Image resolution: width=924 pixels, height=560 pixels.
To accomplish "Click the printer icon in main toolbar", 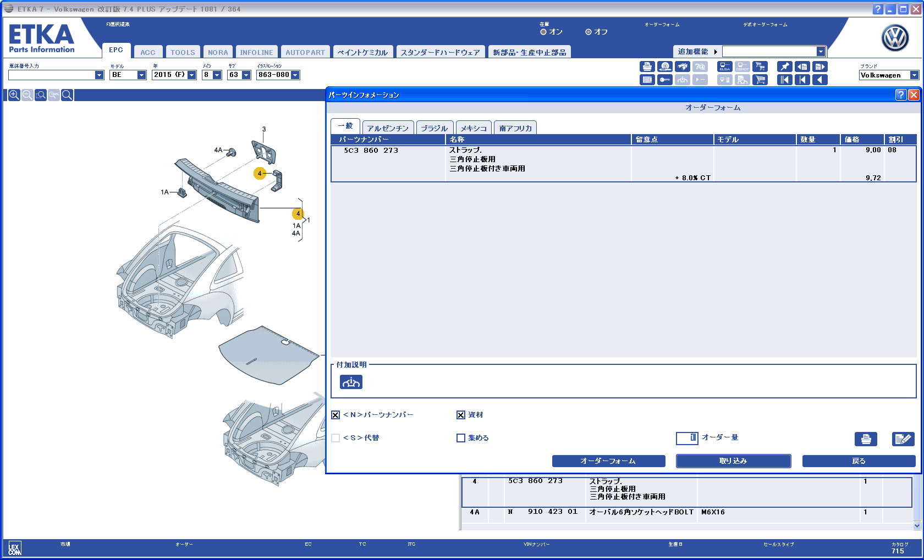I will 647,66.
